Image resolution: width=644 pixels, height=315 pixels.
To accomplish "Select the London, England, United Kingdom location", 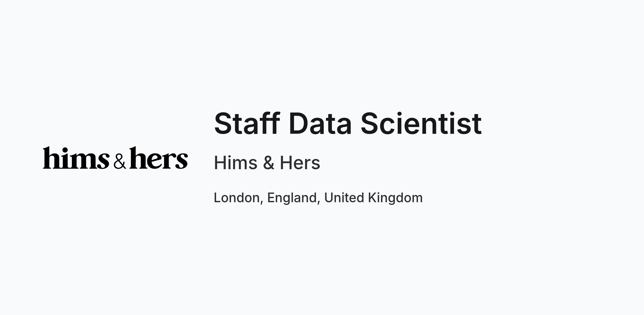I will [318, 198].
